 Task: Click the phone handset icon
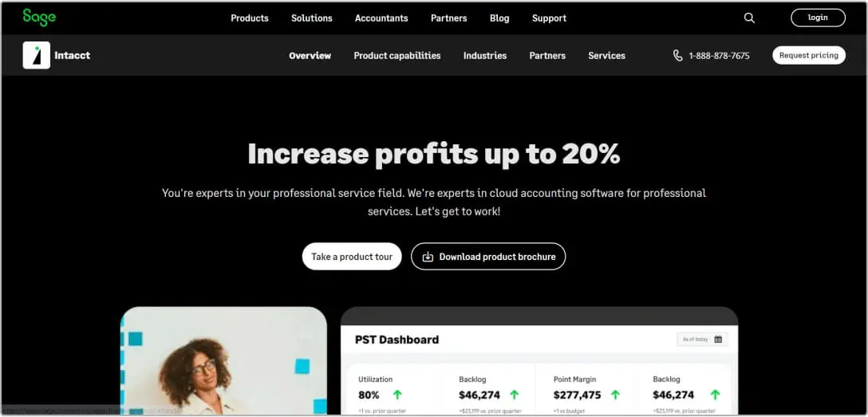point(678,56)
